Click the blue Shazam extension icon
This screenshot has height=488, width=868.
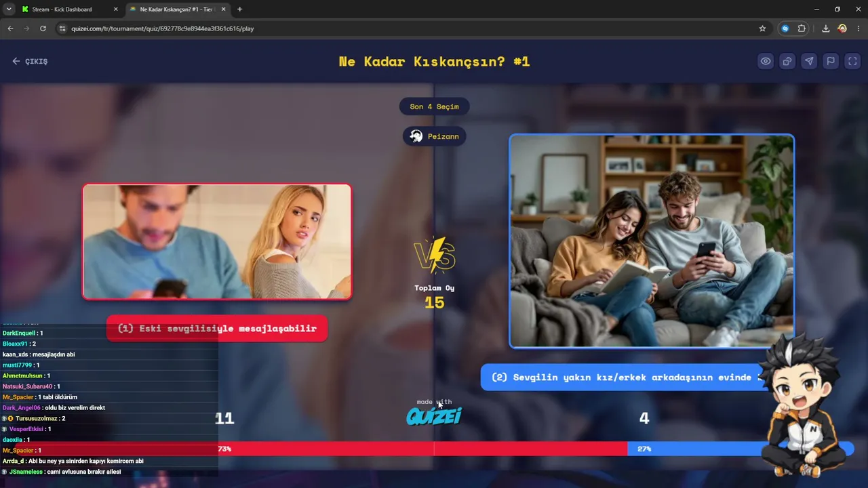(x=785, y=28)
